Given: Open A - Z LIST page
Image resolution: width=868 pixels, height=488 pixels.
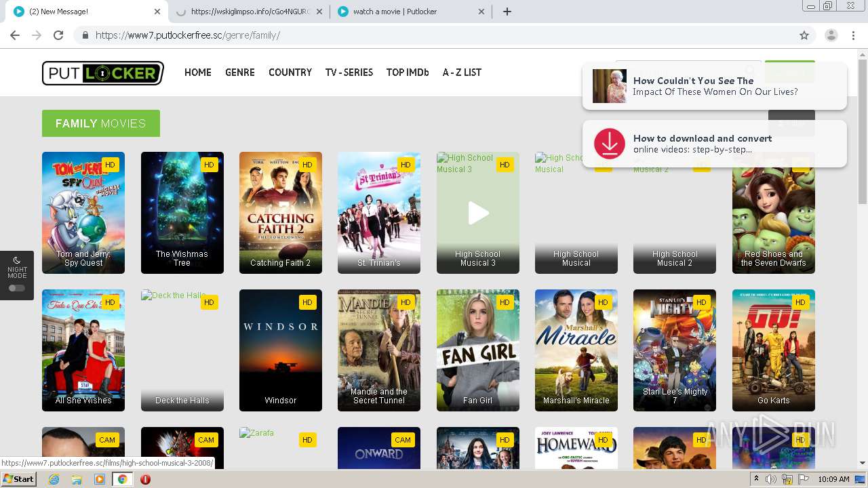Looking at the screenshot, I should tap(462, 73).
